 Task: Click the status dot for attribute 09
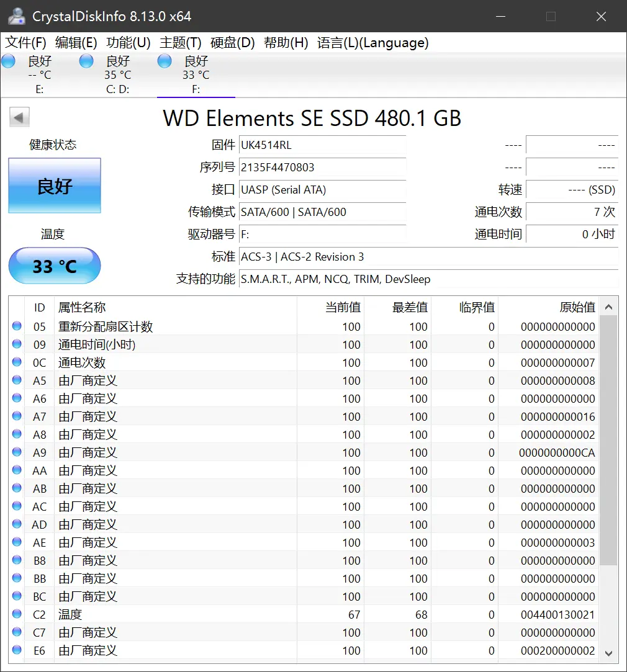coord(17,344)
